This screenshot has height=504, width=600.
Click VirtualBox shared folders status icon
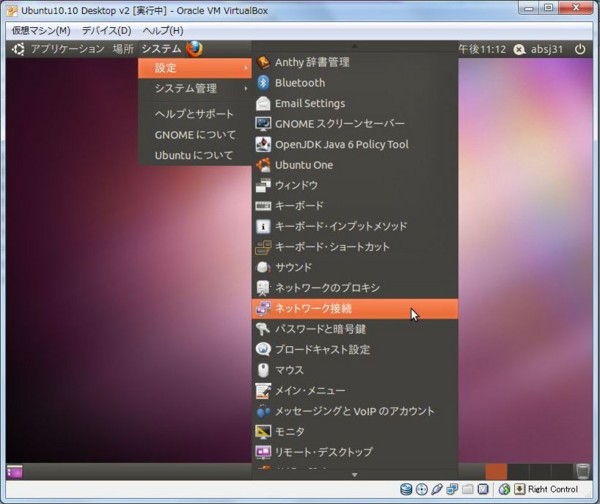[468, 489]
